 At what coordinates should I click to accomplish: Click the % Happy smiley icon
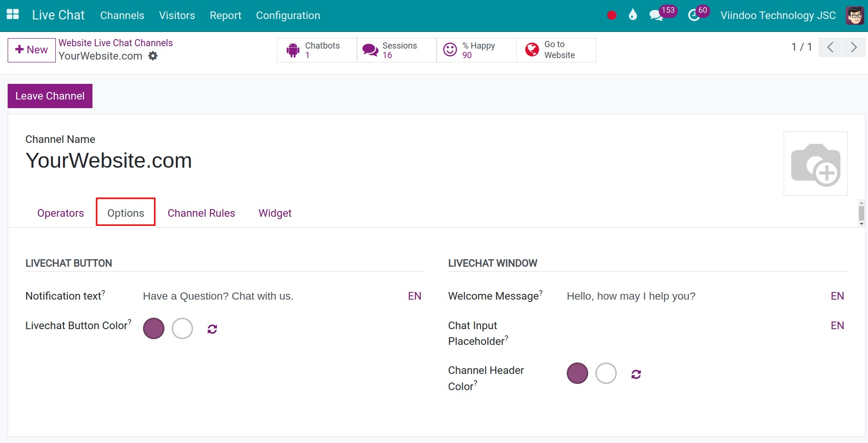pos(450,49)
